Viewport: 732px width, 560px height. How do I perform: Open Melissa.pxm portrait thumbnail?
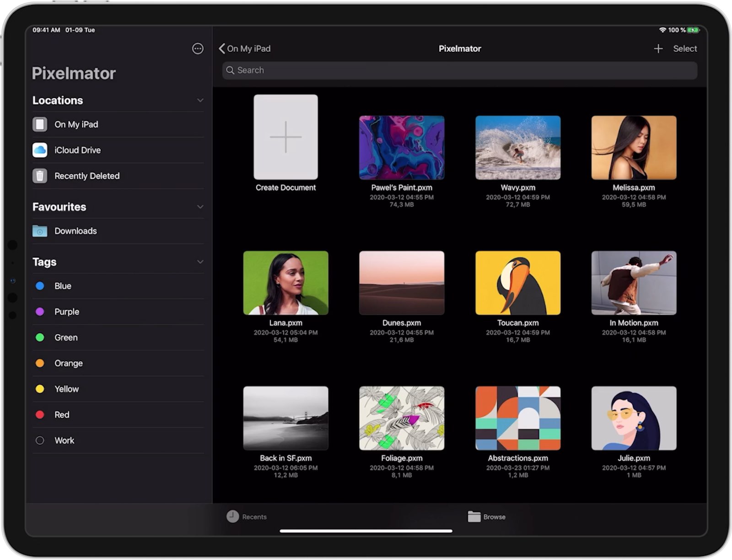click(634, 147)
